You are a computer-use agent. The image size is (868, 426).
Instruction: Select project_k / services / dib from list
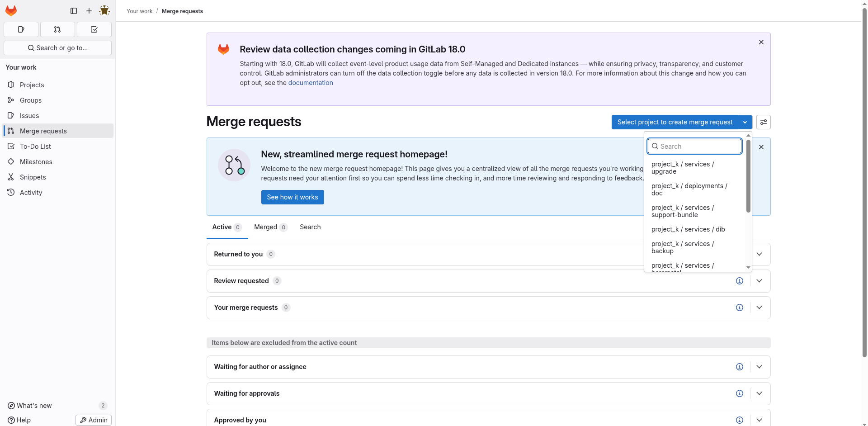pyautogui.click(x=688, y=229)
